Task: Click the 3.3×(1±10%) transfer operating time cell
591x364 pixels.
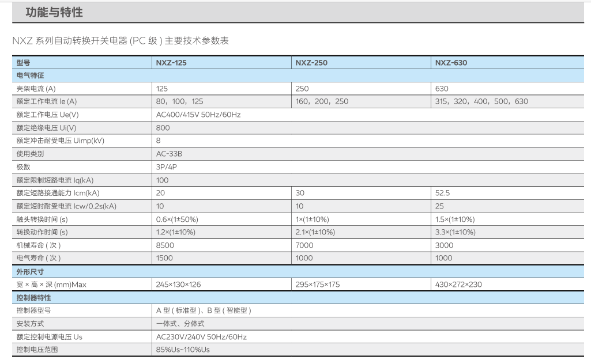Action: coord(455,232)
